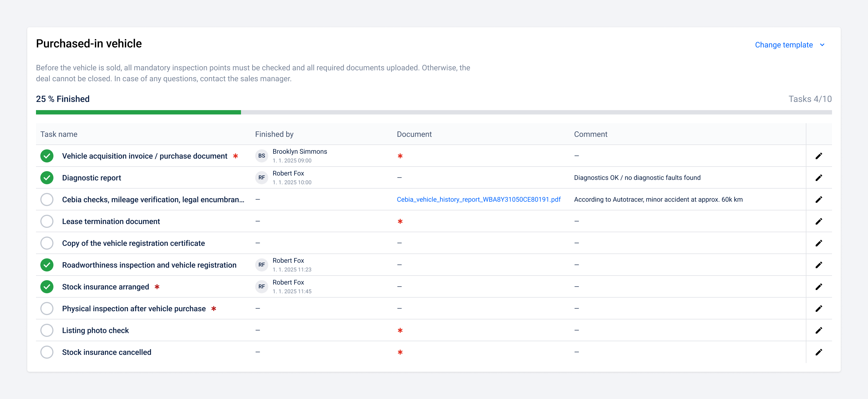Edit Roadworthiness inspection row with pencil icon
Image resolution: width=868 pixels, height=399 pixels.
point(819,265)
